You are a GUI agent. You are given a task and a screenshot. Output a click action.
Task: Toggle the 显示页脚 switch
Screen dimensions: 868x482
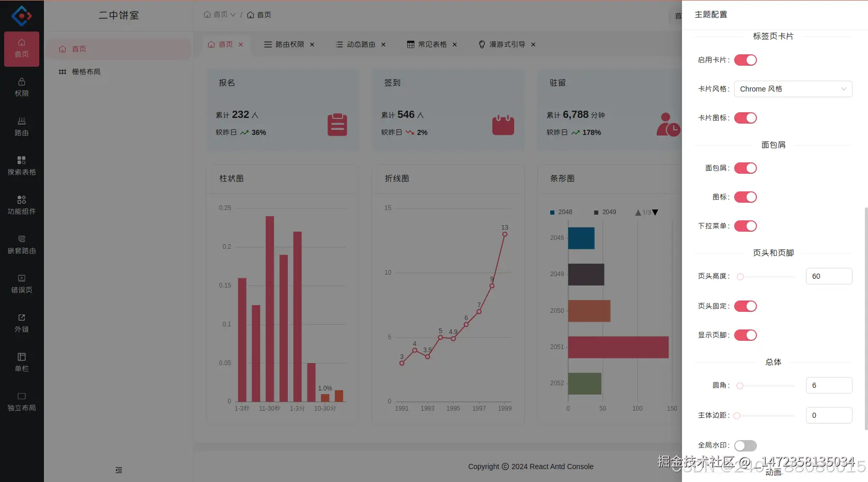tap(746, 335)
